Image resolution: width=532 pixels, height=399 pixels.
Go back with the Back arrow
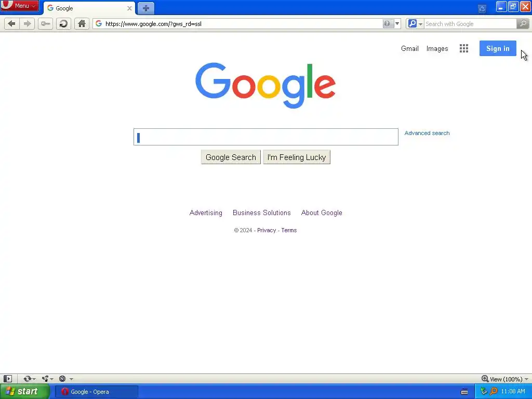pos(11,24)
